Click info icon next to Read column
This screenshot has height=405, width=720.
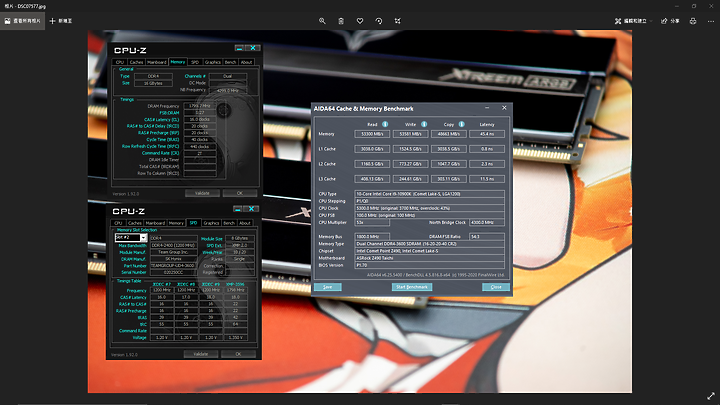tap(385, 124)
